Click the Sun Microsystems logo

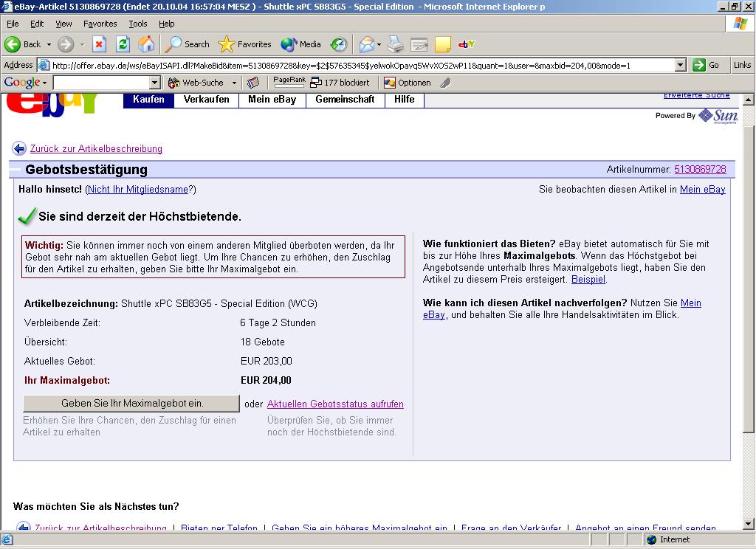tap(718, 116)
